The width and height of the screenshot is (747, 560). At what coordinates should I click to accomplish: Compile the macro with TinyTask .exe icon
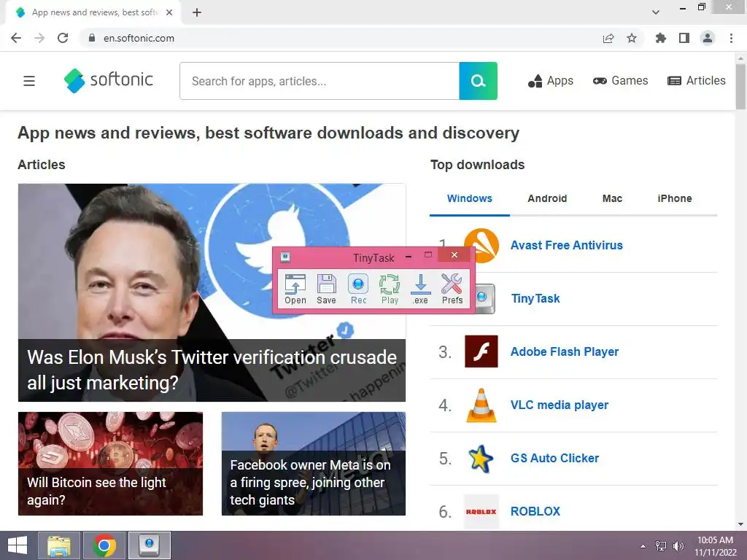420,289
